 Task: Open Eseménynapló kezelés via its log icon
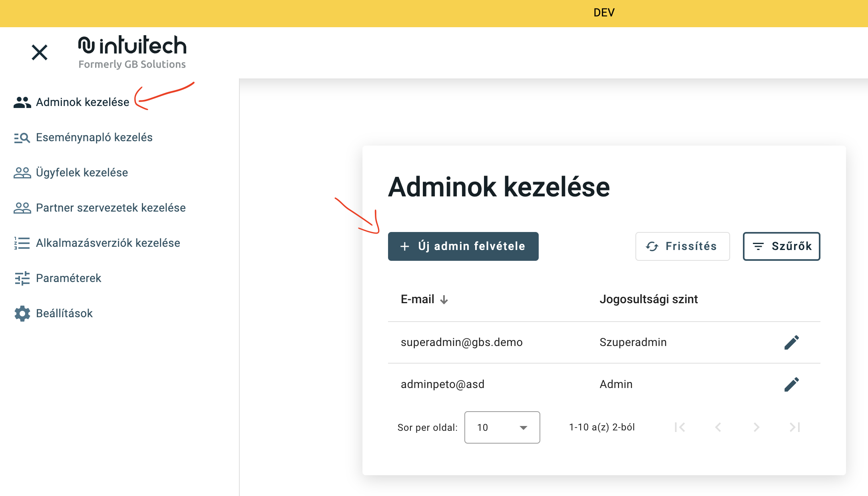22,137
